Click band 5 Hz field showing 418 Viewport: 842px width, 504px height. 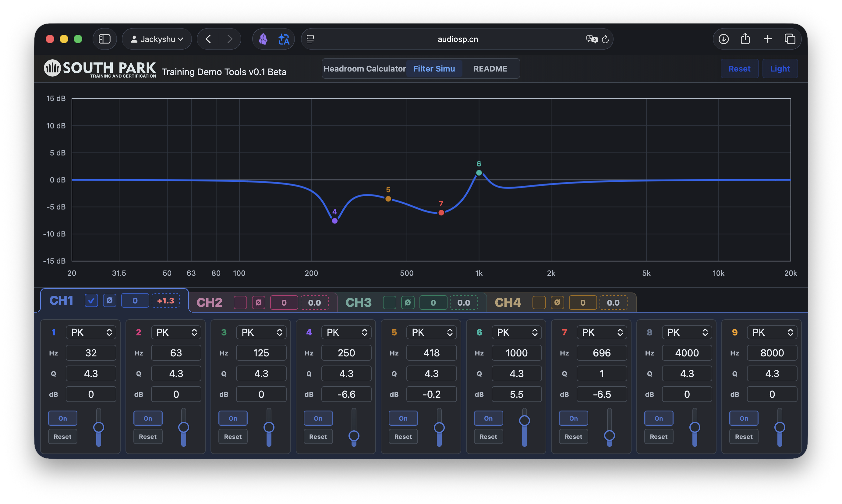click(431, 353)
